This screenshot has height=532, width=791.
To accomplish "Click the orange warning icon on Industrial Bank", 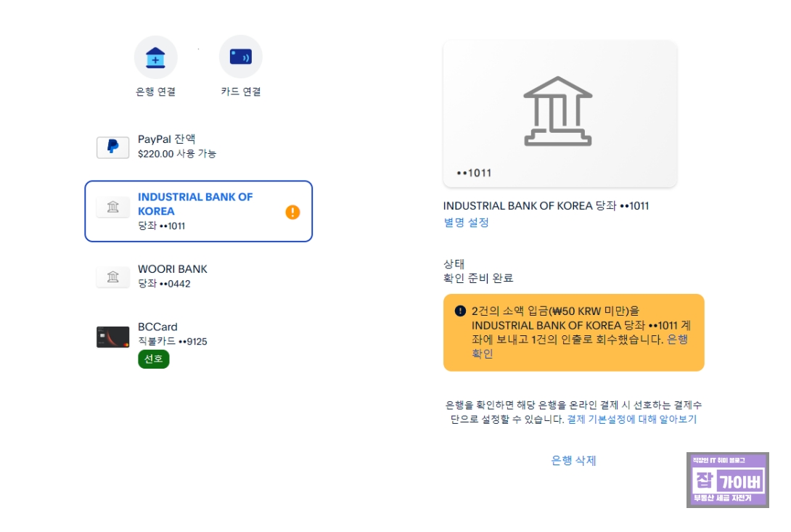I will coord(292,212).
